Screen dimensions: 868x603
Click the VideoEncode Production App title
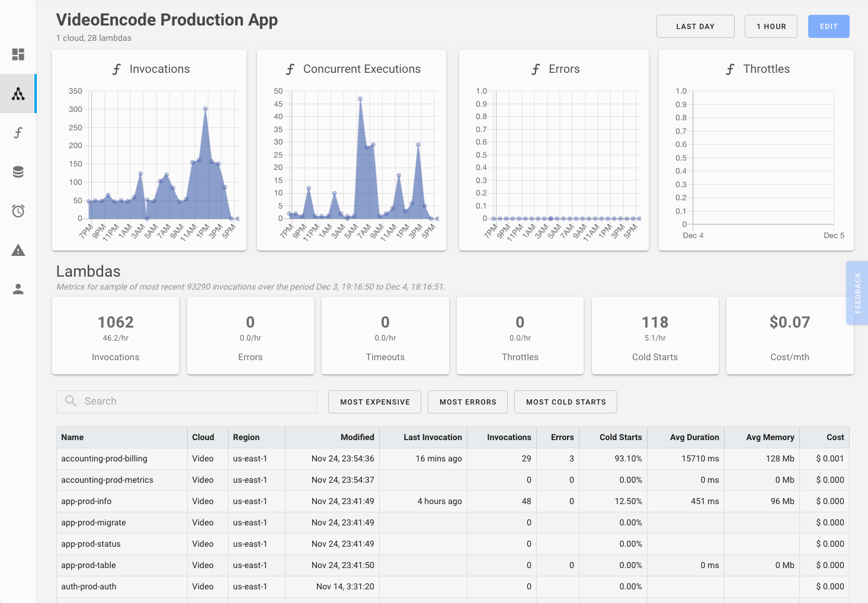click(x=167, y=20)
